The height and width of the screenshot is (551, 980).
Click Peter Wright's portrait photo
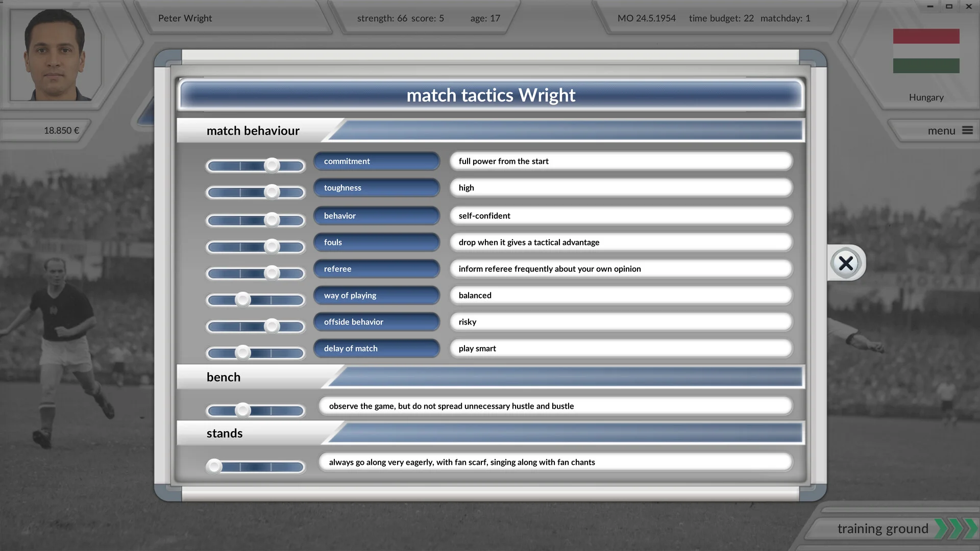[51, 55]
